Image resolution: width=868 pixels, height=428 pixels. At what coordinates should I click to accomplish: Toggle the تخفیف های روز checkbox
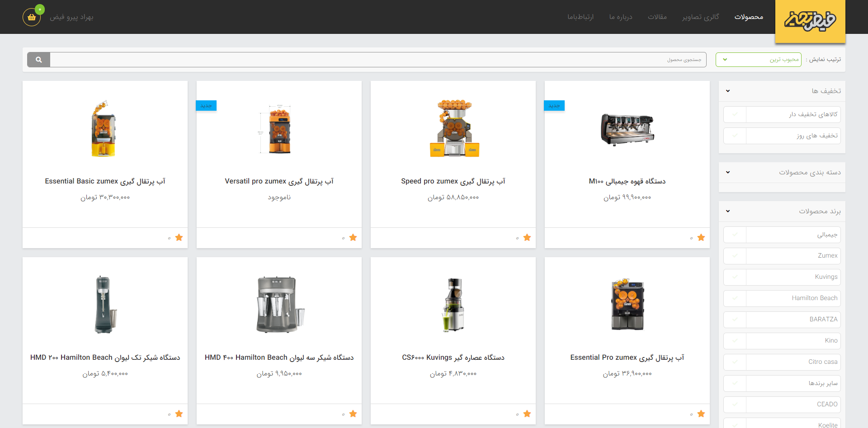(x=735, y=136)
